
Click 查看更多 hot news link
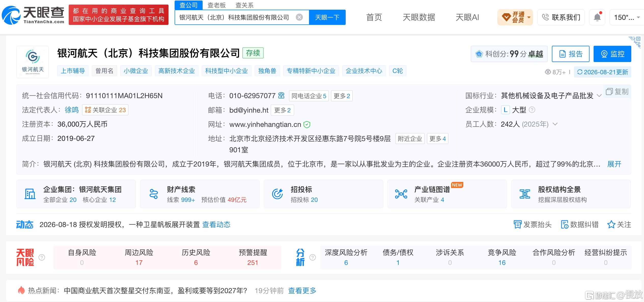tap(302, 290)
